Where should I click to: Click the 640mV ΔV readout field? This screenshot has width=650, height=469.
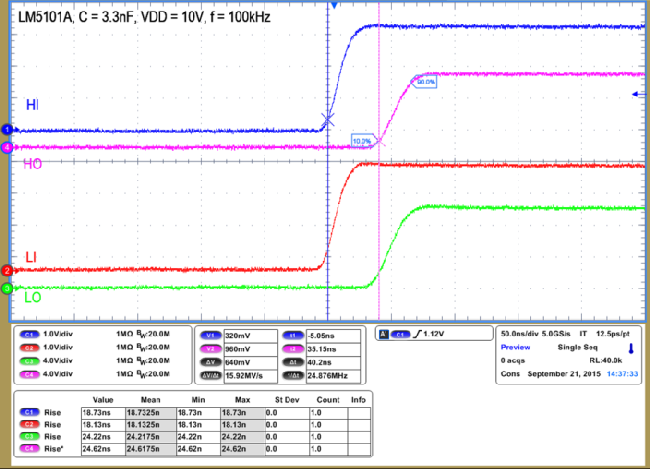click(x=250, y=362)
